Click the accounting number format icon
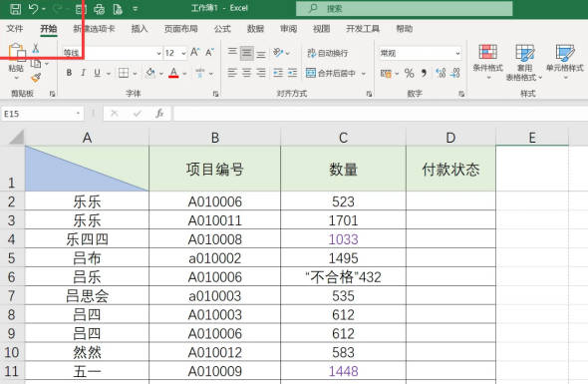Viewport: 588px width, 384px height. [x=386, y=73]
